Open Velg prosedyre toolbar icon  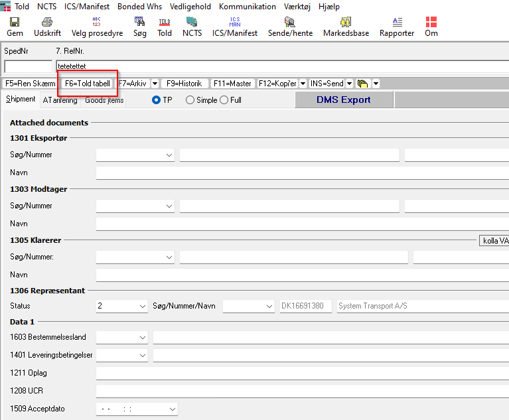click(97, 22)
